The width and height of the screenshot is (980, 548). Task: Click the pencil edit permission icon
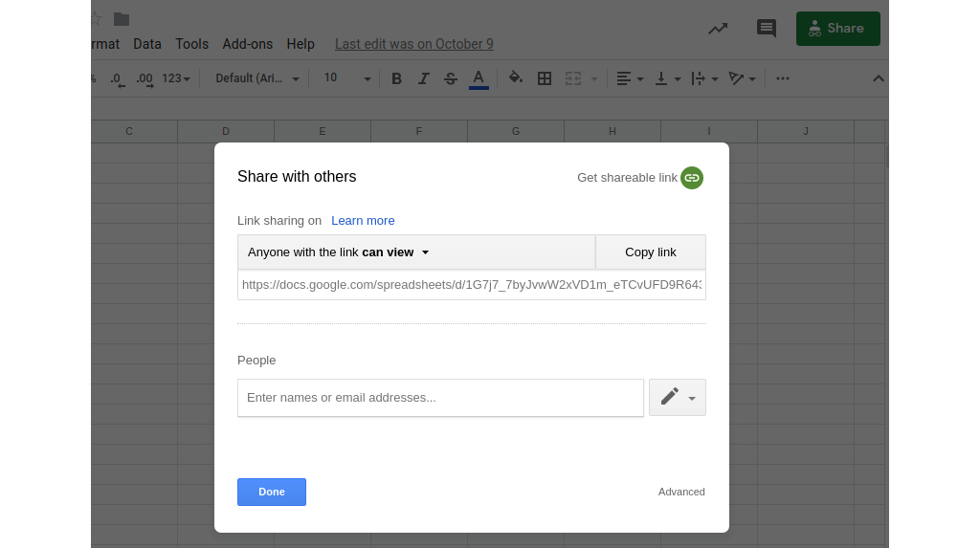point(670,397)
